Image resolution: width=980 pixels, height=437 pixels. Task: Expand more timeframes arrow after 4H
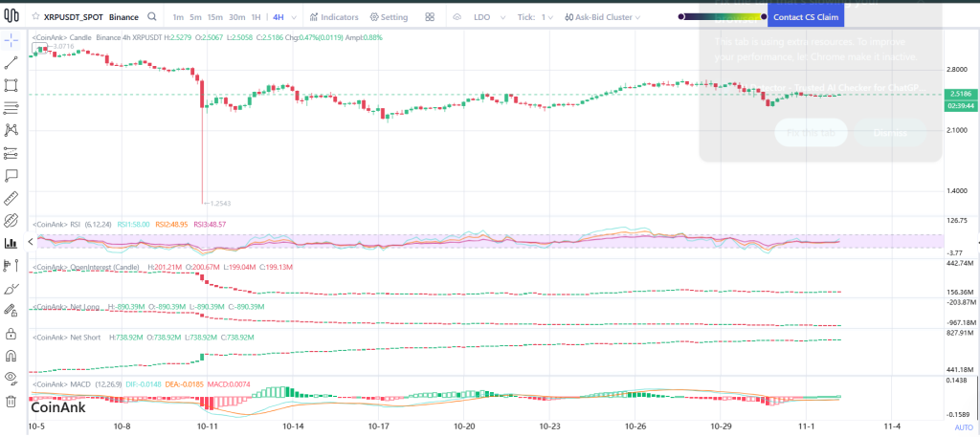click(x=292, y=17)
